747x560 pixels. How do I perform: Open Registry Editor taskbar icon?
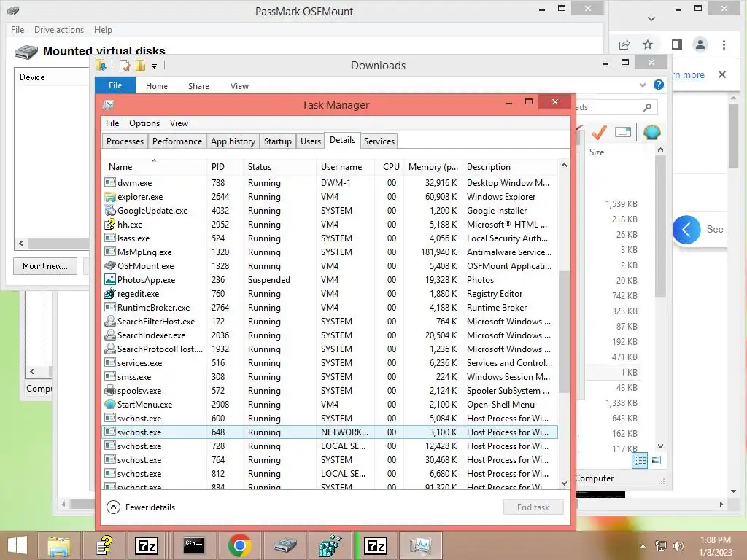(330, 545)
